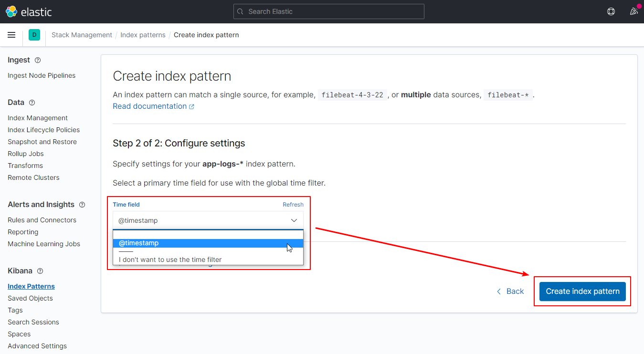The height and width of the screenshot is (354, 644).
Task: Click the D default space icon
Action: point(34,35)
